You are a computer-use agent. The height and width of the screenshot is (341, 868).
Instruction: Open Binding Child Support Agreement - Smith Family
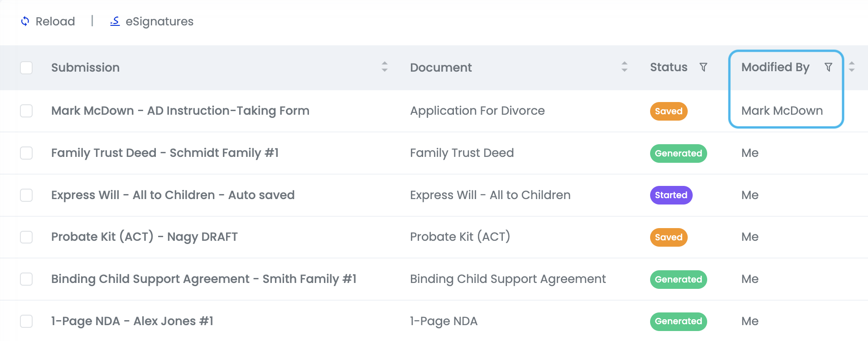tap(203, 279)
